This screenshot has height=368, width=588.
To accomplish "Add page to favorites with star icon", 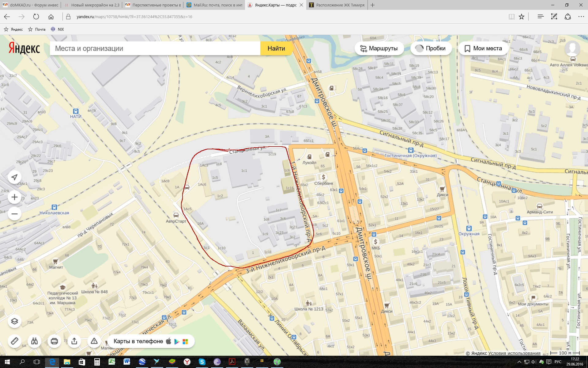I will tap(522, 17).
